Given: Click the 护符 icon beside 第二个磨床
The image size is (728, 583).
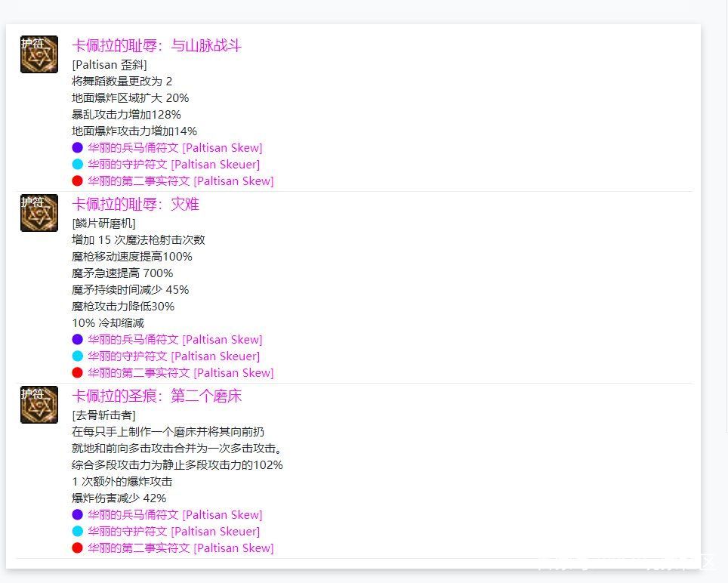Looking at the screenshot, I should [39, 404].
